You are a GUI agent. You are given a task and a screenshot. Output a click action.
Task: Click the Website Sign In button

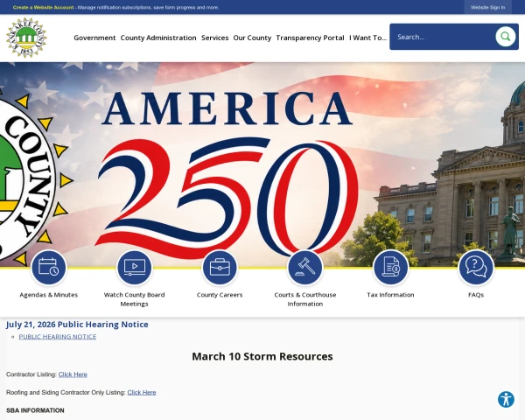pyautogui.click(x=487, y=7)
